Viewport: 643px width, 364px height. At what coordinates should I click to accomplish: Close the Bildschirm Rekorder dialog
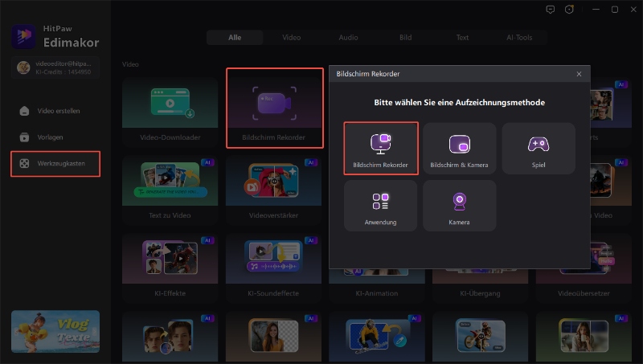coord(579,74)
